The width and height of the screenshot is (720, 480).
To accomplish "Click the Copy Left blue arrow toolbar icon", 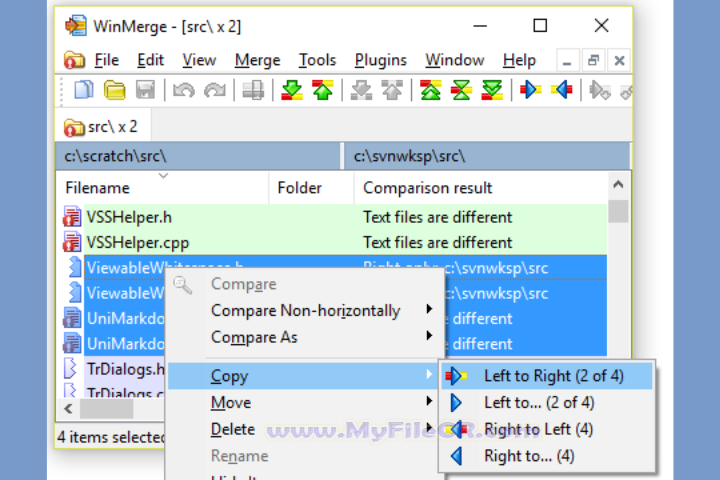I will (561, 90).
